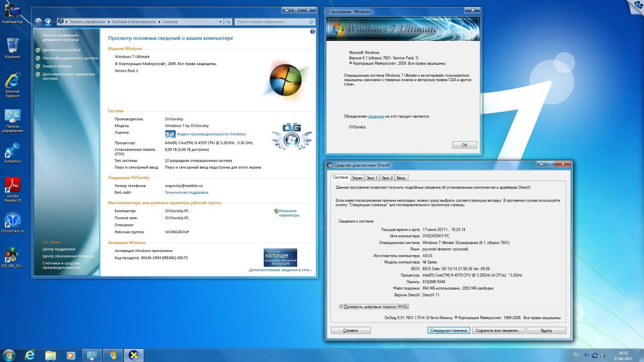The height and width of the screenshot is (362, 644).
Task: Open help question mark in System window
Action: 312,32
